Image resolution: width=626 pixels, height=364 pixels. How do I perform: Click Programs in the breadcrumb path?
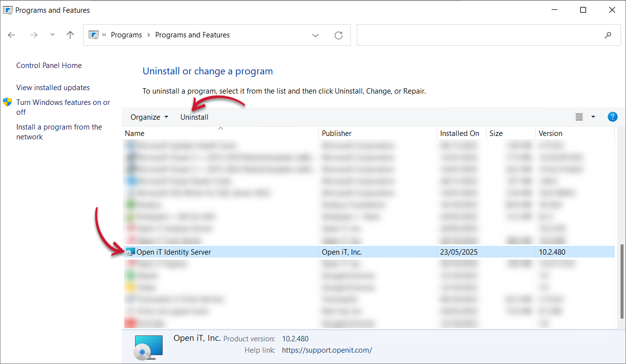[x=126, y=35]
